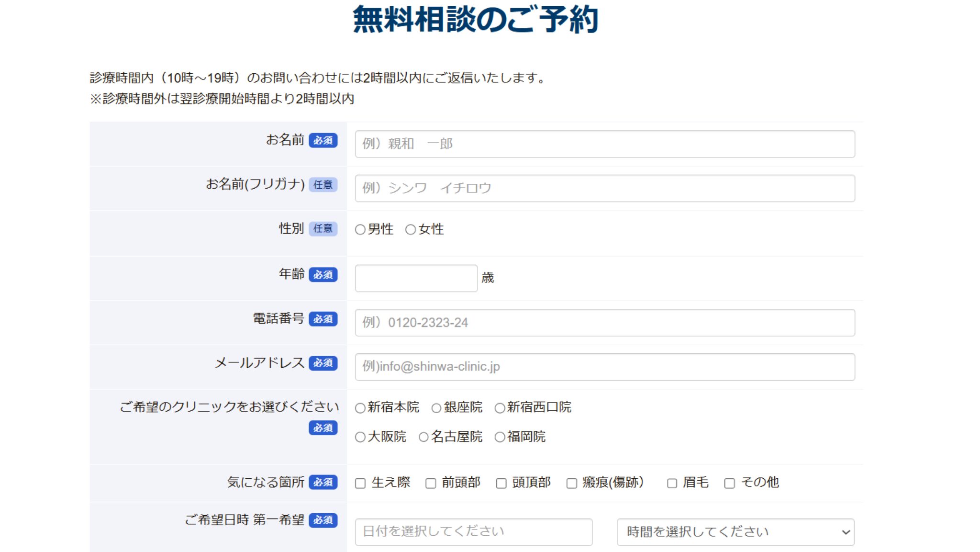Select 名古屋院 clinic radio button
This screenshot has height=552, width=980.
[423, 437]
